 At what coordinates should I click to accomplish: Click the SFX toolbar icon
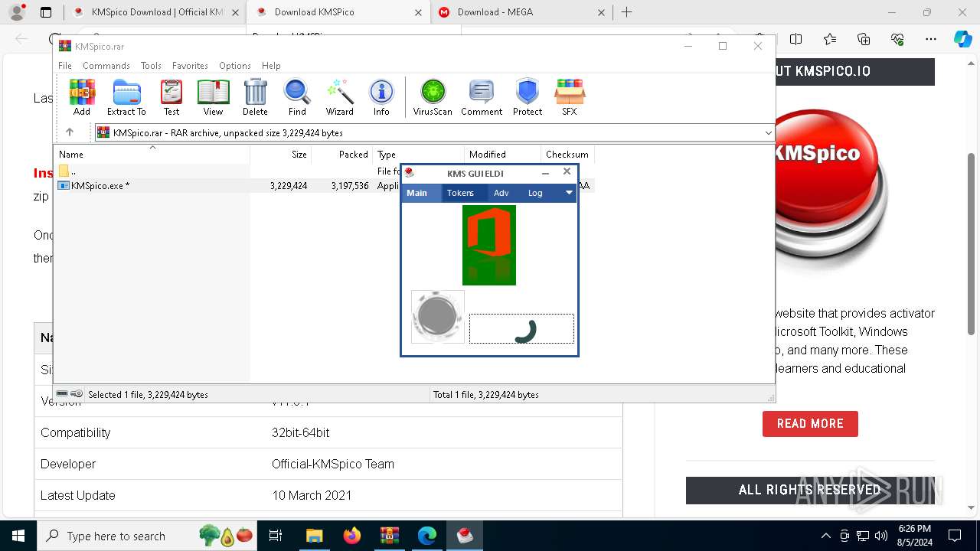tap(570, 97)
